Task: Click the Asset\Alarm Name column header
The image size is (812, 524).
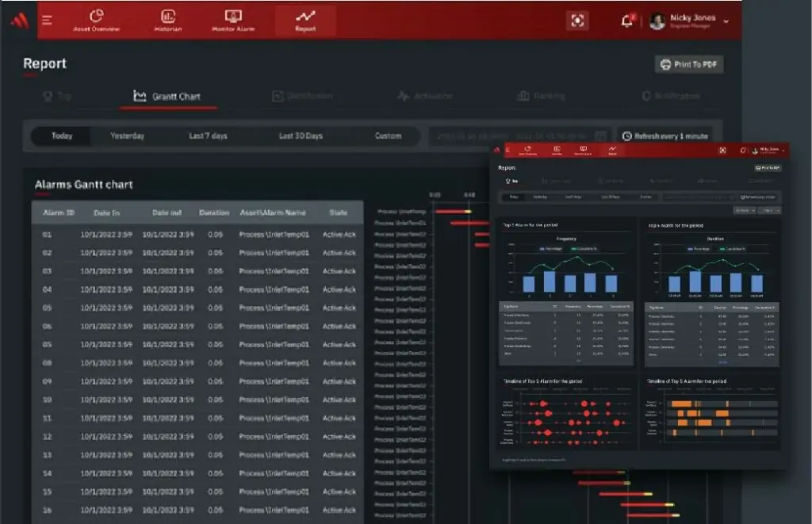Action: click(x=273, y=212)
